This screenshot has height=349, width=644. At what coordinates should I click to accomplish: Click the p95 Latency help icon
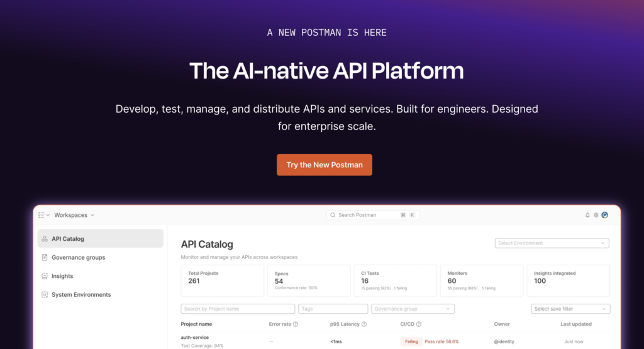(x=364, y=324)
